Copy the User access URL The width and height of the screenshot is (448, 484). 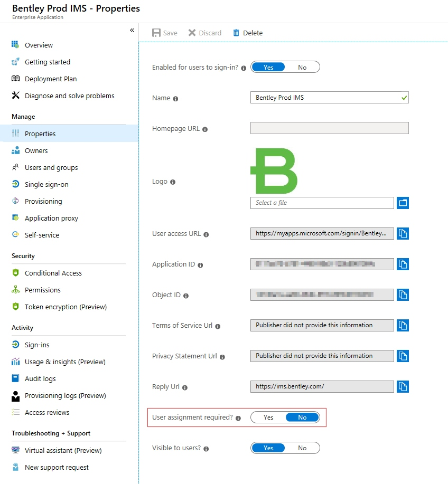click(403, 233)
